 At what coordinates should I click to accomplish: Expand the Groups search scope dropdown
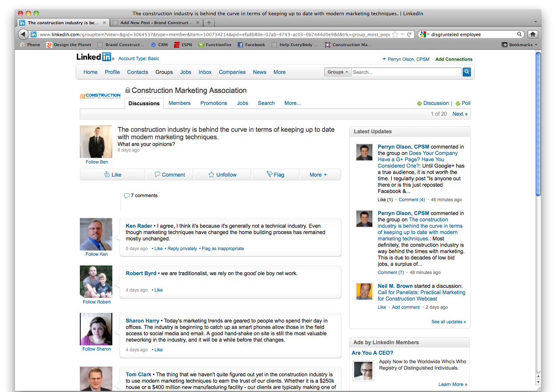point(338,72)
